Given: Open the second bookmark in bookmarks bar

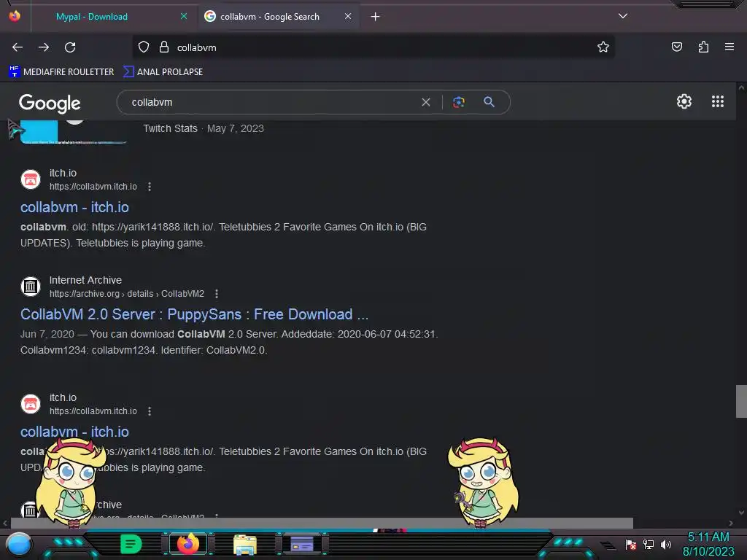Looking at the screenshot, I should point(163,72).
